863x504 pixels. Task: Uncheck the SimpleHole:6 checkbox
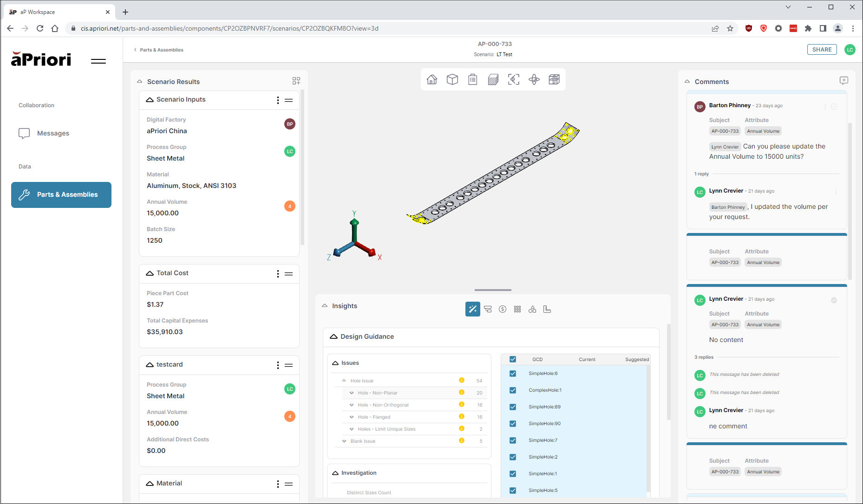click(x=513, y=374)
